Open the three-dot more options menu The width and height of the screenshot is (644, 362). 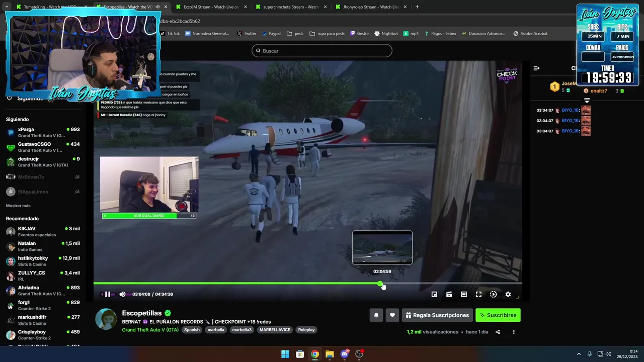point(514,332)
